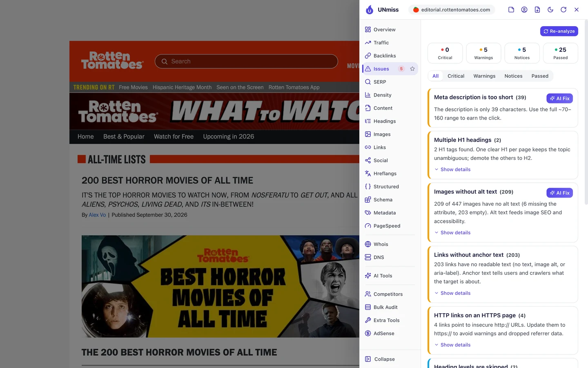Viewport: 588px width, 368px height.
Task: Star the Issues section as favorite
Action: tap(412, 69)
